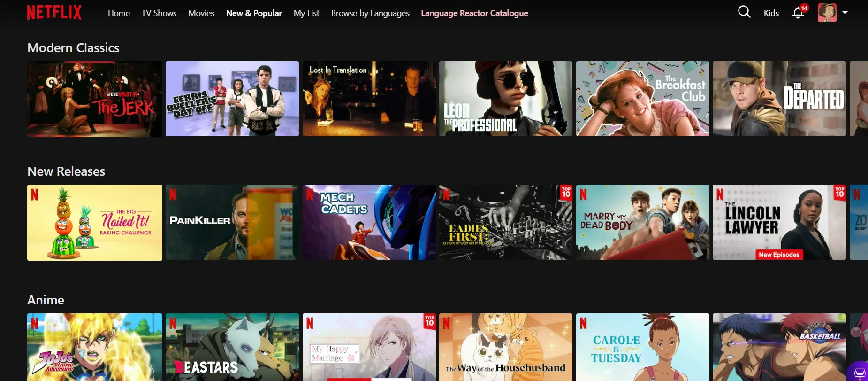Open Lost In Translation thumbnail
This screenshot has width=868, height=381.
click(369, 99)
